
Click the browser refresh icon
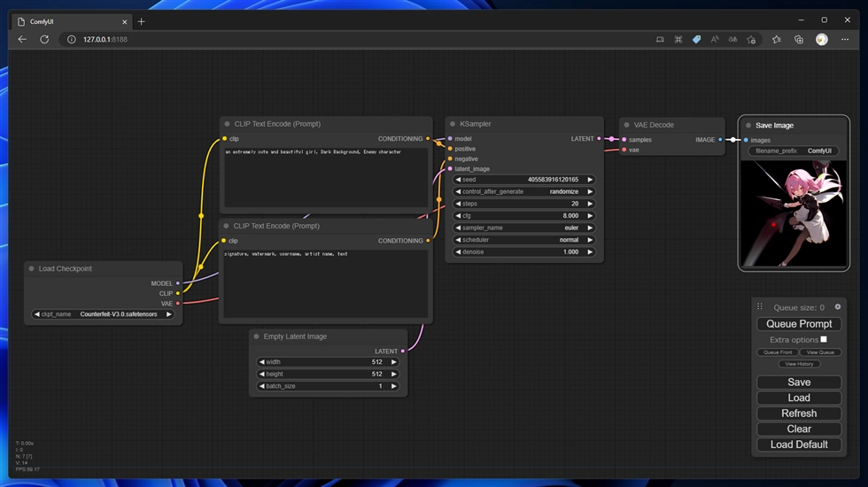(44, 39)
